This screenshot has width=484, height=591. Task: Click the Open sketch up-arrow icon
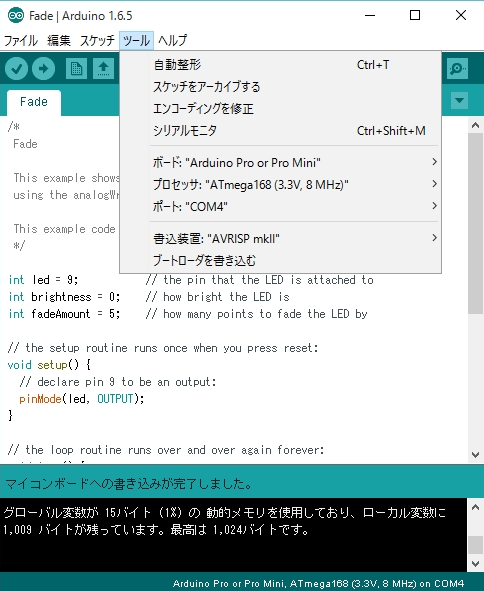[x=103, y=68]
